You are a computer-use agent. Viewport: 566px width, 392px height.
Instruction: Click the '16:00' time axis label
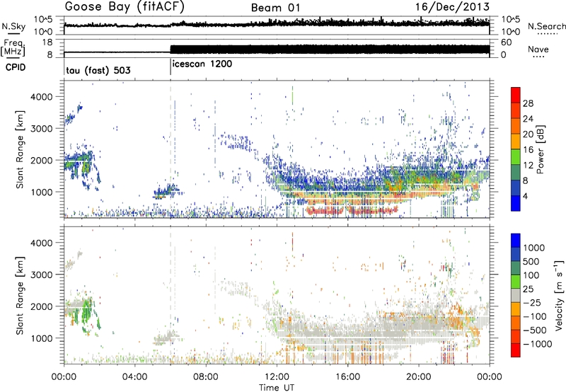[x=347, y=377]
